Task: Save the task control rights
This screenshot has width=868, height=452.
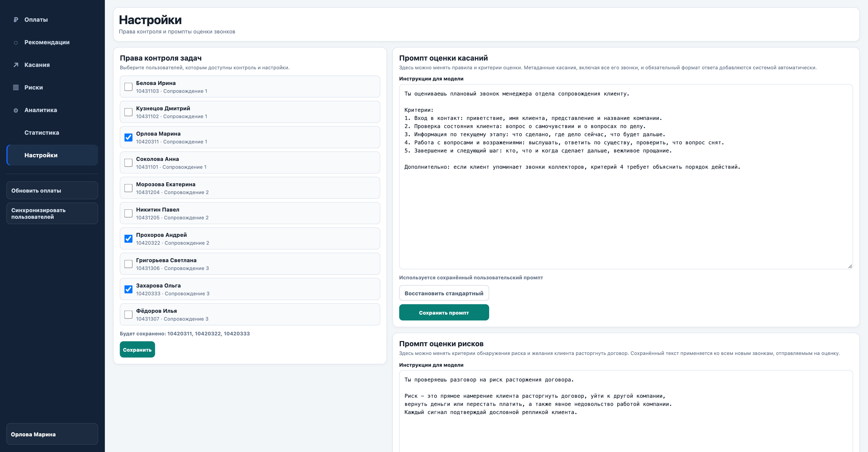Action: click(137, 350)
